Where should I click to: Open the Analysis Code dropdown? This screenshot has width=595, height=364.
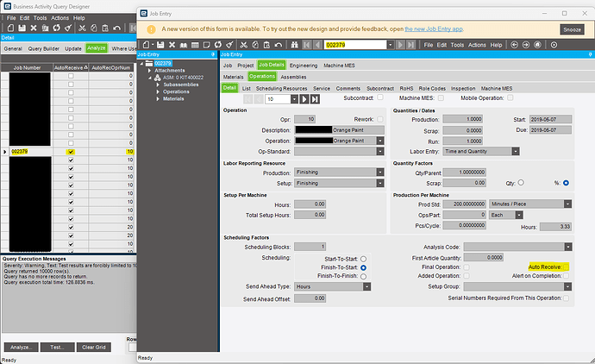pyautogui.click(x=568, y=247)
